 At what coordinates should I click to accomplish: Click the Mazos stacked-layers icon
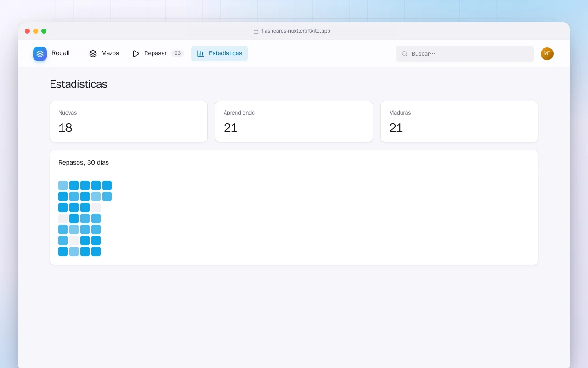pyautogui.click(x=93, y=53)
